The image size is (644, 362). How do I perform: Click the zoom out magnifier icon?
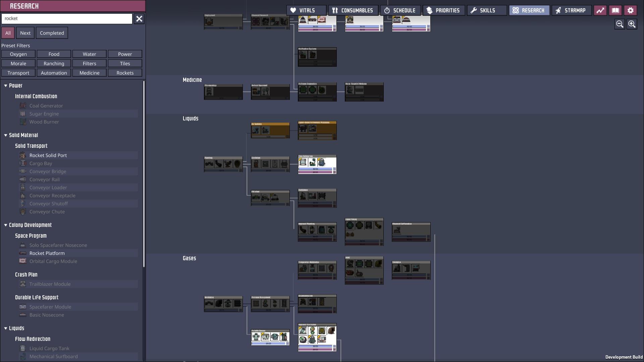pyautogui.click(x=620, y=24)
